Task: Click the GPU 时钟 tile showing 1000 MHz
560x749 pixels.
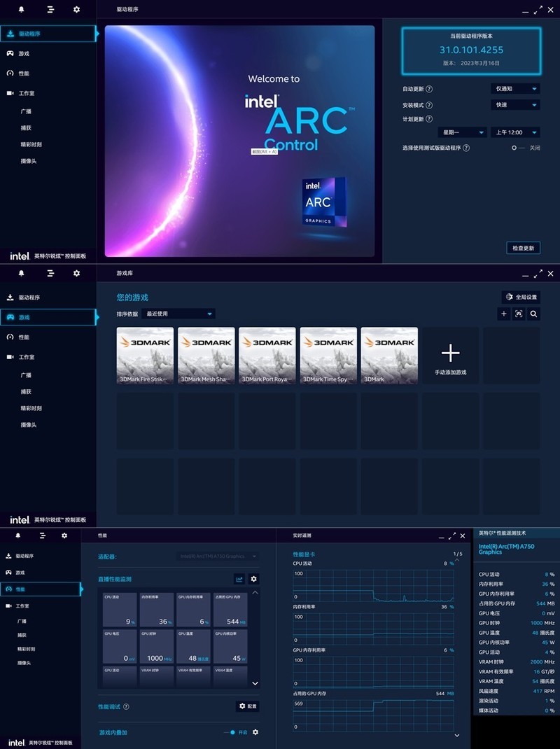Action: coord(157,646)
